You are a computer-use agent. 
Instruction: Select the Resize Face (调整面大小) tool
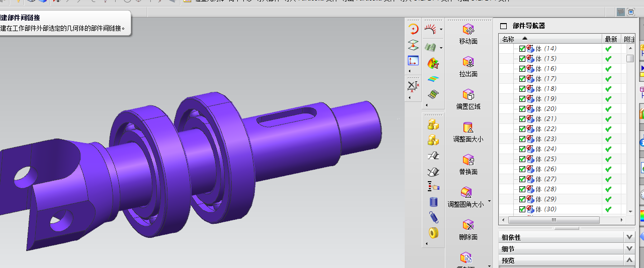(x=468, y=132)
